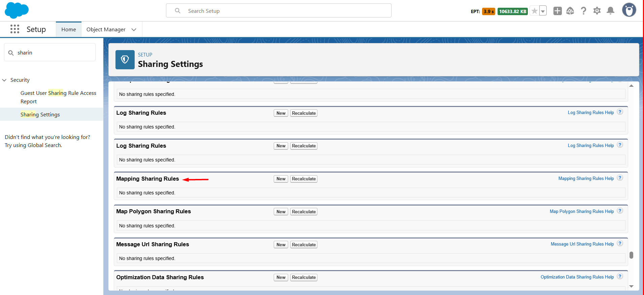This screenshot has width=644, height=295.
Task: Open the App Launcher dots icon
Action: pyautogui.click(x=15, y=29)
